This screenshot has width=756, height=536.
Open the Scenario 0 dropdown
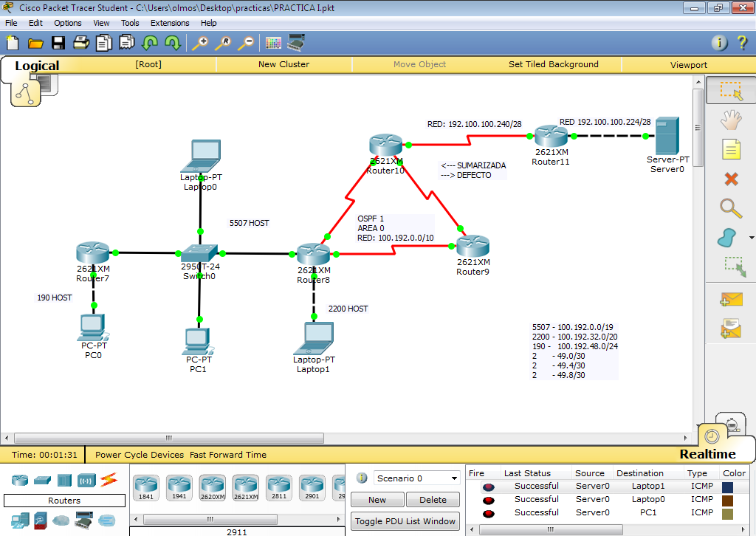point(416,478)
